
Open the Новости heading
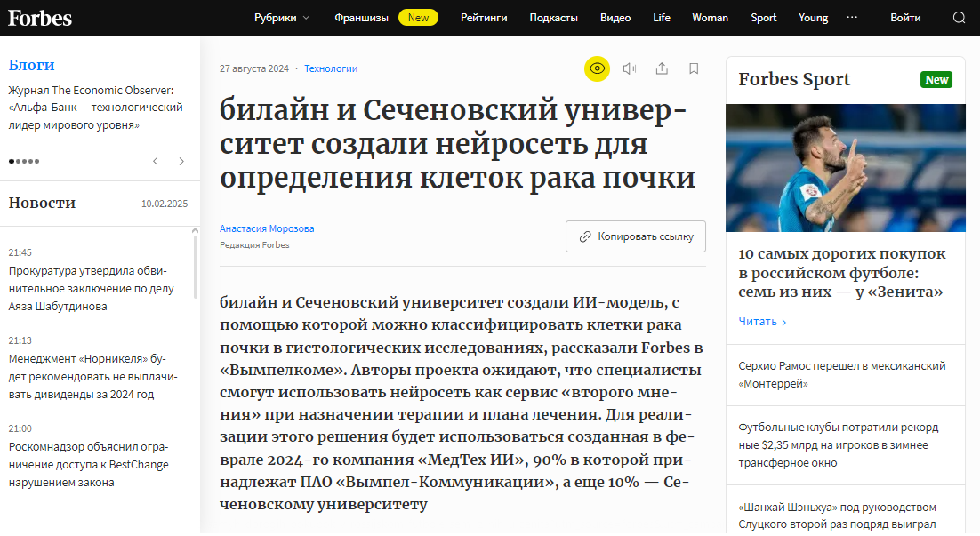[42, 203]
